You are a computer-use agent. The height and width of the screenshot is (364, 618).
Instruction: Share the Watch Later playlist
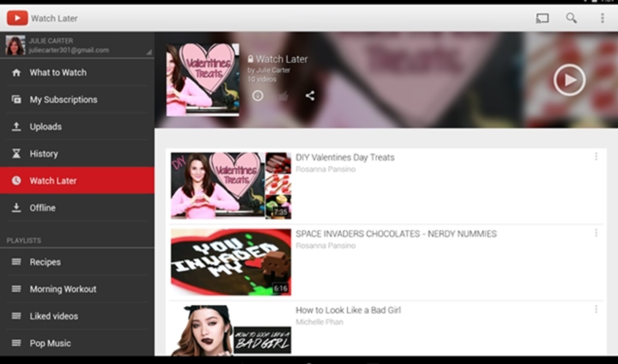(310, 96)
